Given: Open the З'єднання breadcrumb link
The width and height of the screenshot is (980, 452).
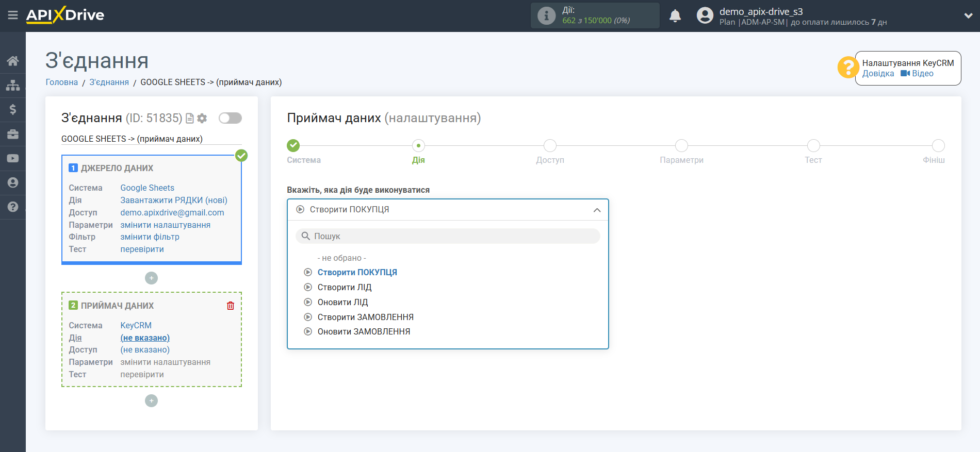Looking at the screenshot, I should point(109,82).
